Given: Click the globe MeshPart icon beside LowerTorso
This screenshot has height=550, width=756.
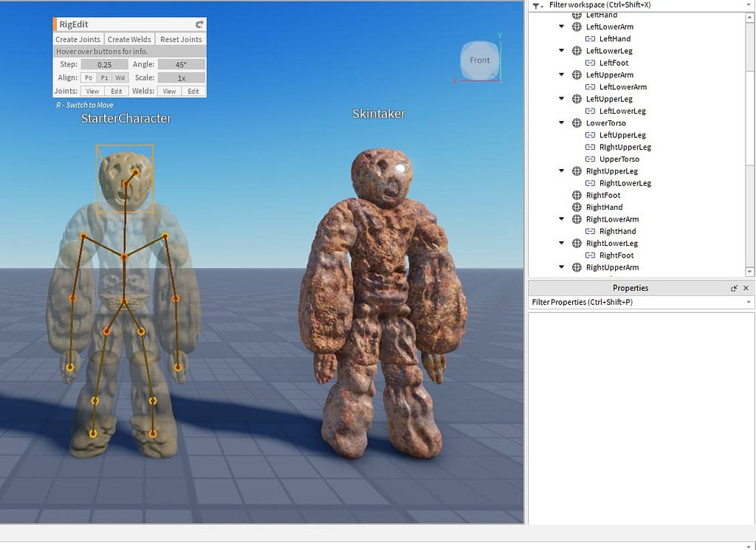Looking at the screenshot, I should click(x=577, y=123).
